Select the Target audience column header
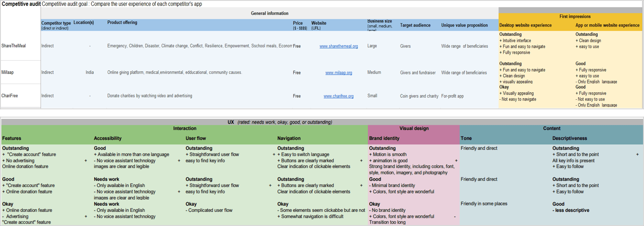The width and height of the screenshot is (644, 226). coord(415,25)
